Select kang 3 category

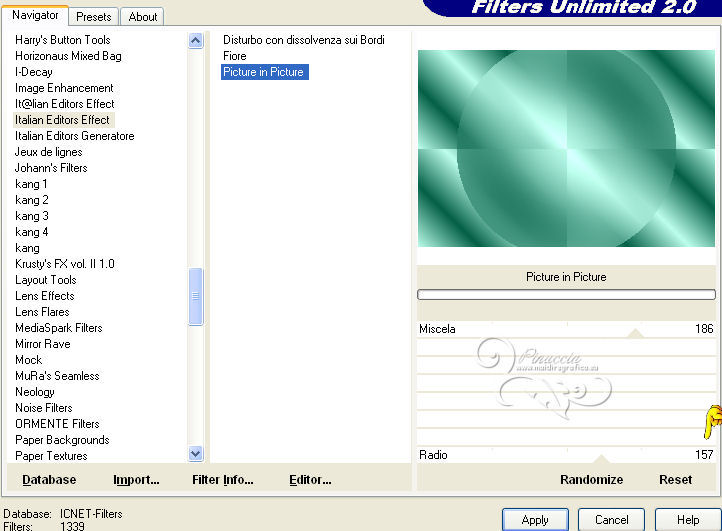click(x=31, y=216)
